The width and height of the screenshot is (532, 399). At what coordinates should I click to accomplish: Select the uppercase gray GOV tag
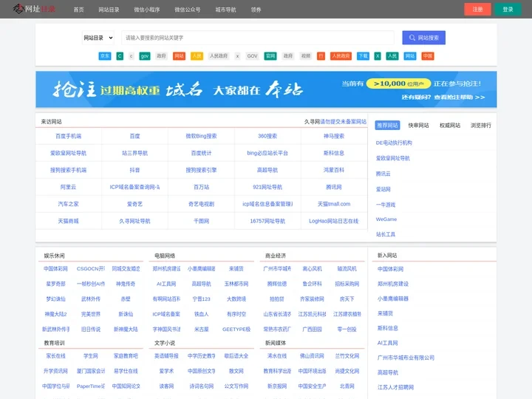click(252, 56)
